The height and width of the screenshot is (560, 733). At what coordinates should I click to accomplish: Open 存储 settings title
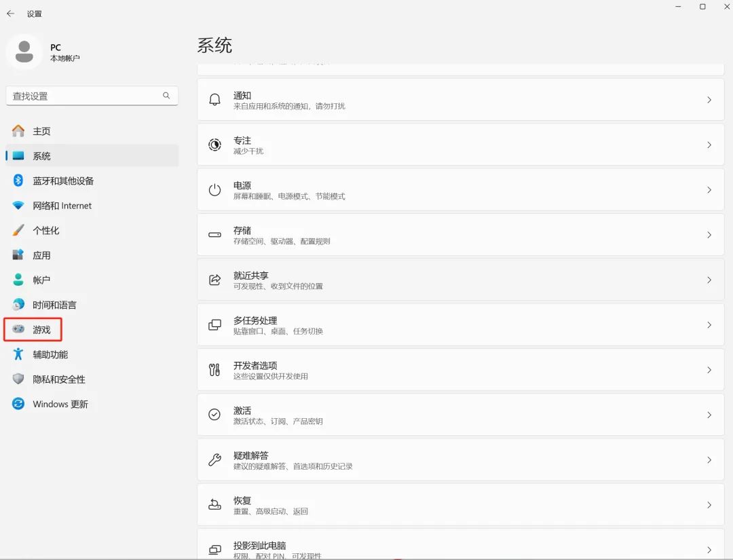[242, 230]
